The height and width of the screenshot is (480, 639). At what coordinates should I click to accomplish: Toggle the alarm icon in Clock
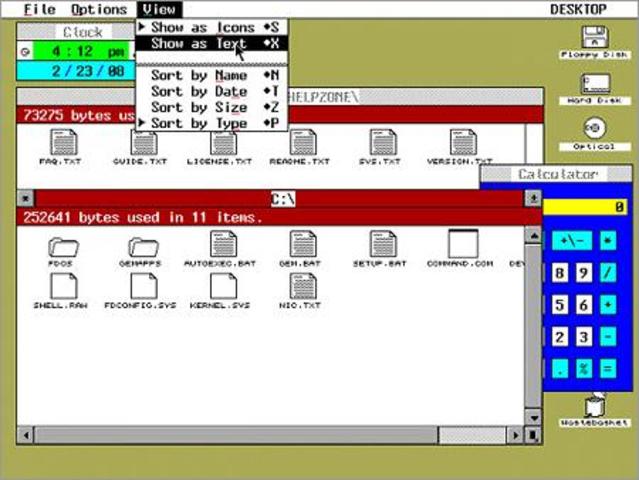(x=25, y=52)
